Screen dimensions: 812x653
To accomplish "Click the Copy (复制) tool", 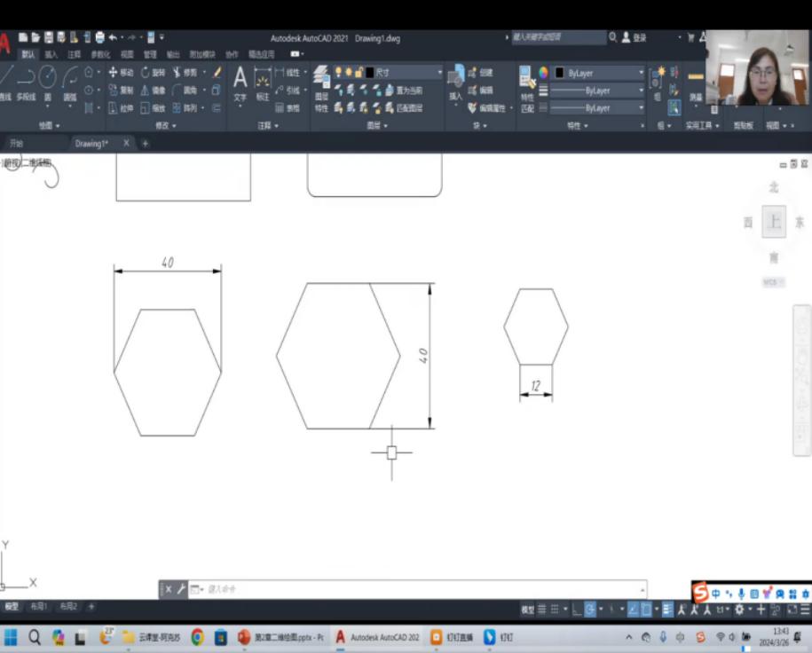I will [x=120, y=90].
